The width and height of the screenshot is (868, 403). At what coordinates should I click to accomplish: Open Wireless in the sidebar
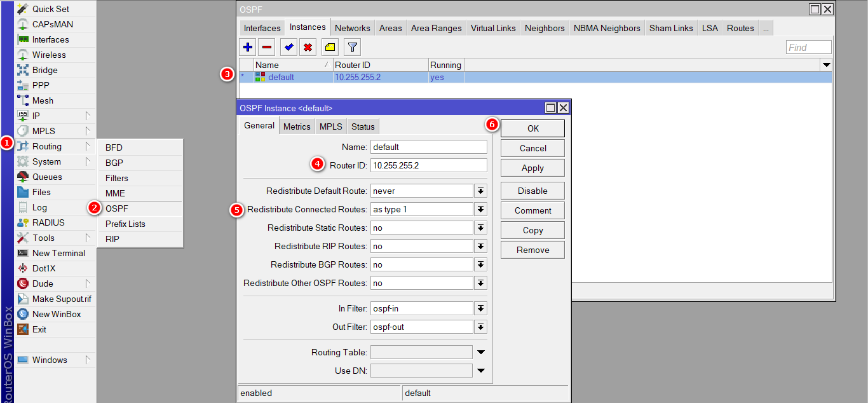(x=49, y=55)
